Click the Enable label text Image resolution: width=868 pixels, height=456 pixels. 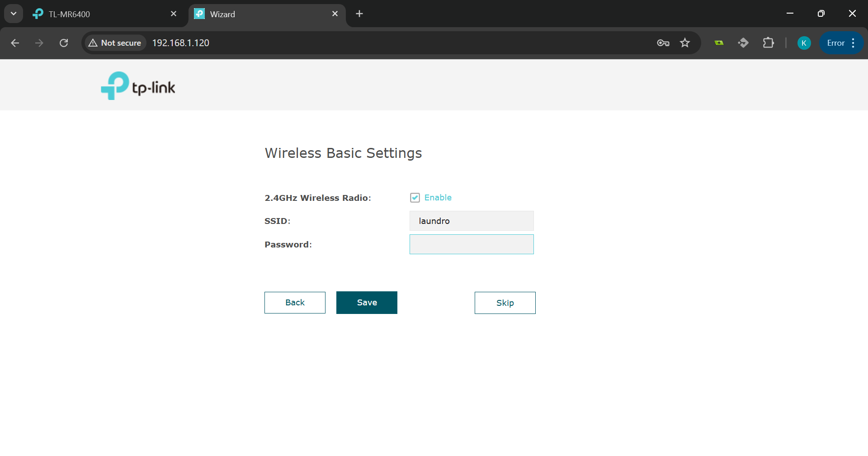[x=438, y=198]
